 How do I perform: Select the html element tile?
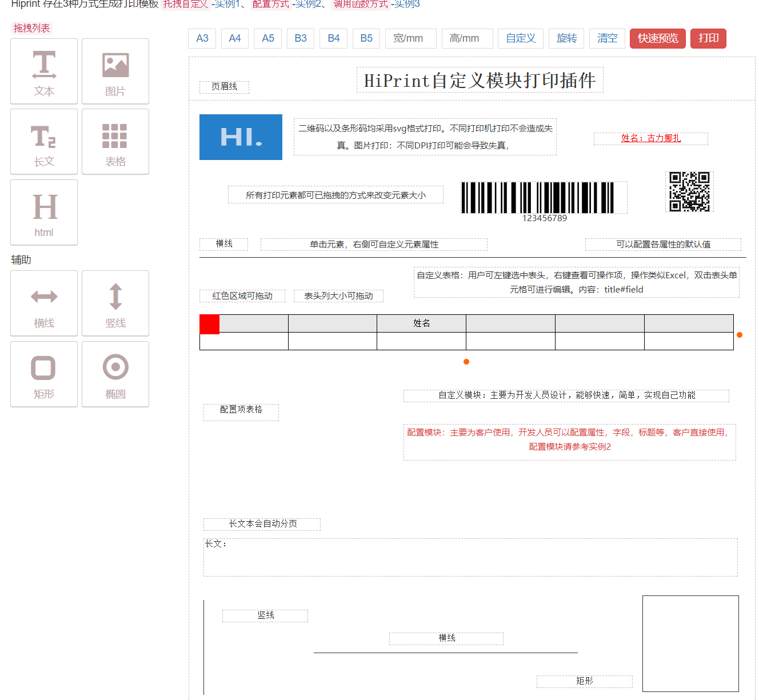(x=44, y=213)
